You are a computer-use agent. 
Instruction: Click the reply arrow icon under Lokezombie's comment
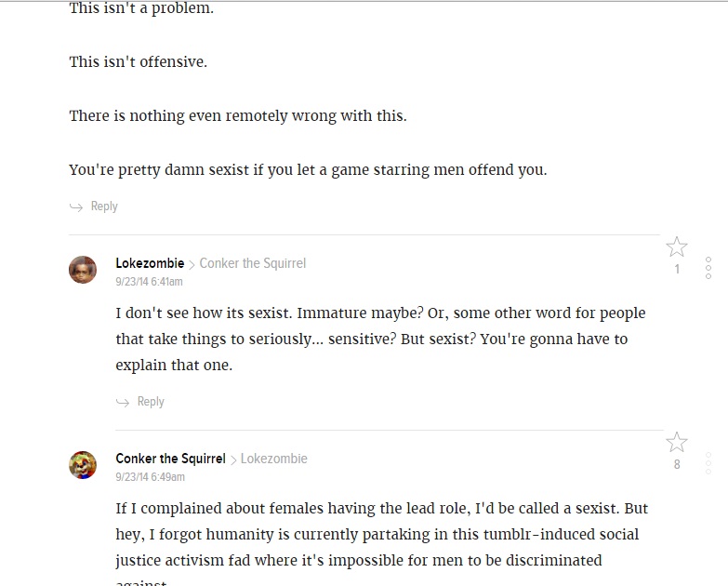[123, 402]
